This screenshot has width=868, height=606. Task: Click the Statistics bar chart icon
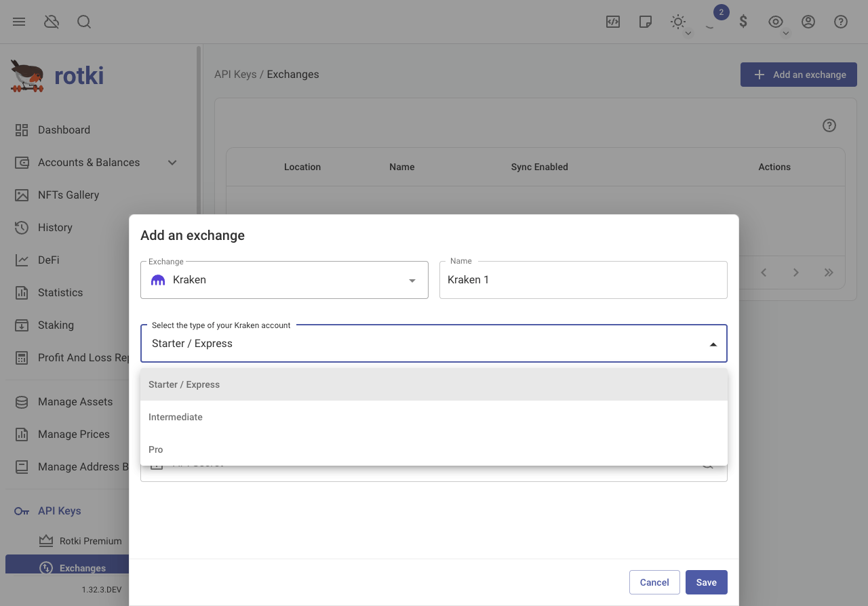tap(22, 293)
